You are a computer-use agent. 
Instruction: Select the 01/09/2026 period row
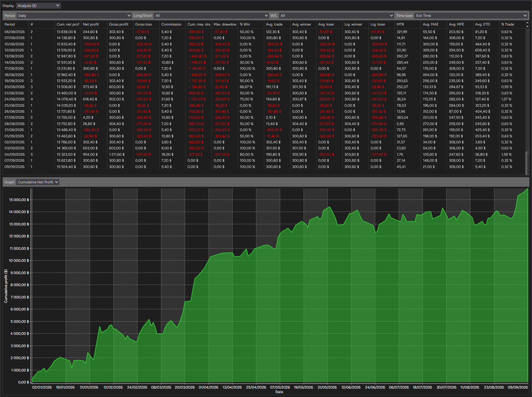264,136
